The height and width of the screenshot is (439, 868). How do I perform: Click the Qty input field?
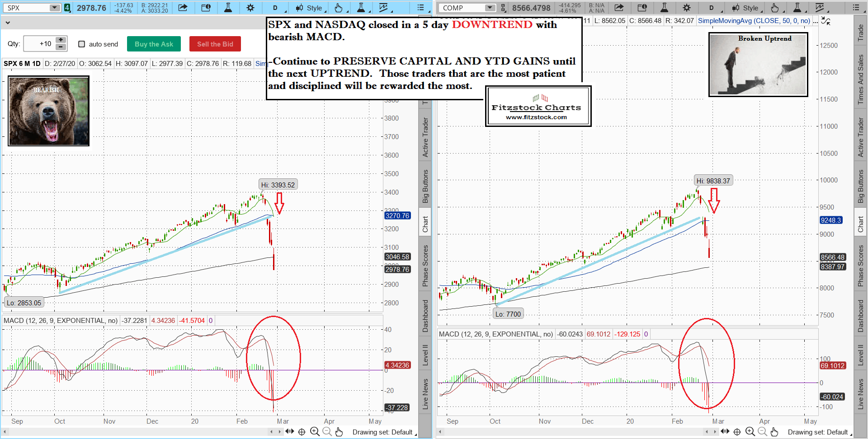pyautogui.click(x=39, y=44)
